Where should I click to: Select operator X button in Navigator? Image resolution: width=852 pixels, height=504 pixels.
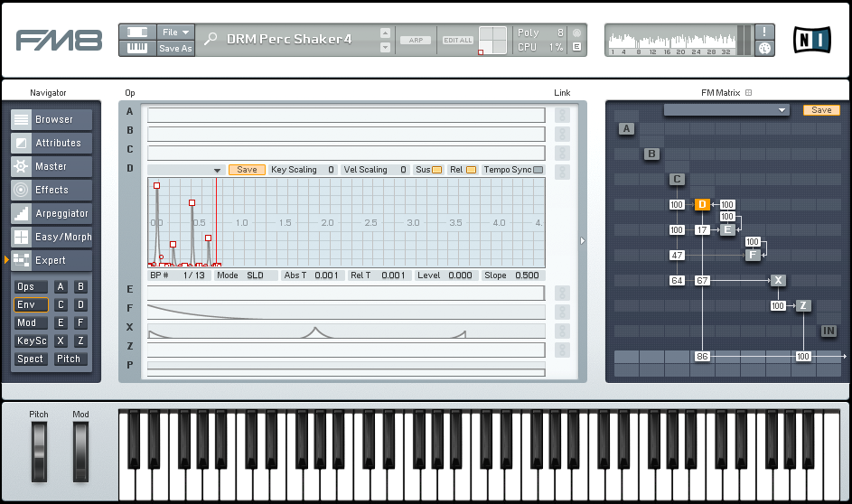point(61,341)
